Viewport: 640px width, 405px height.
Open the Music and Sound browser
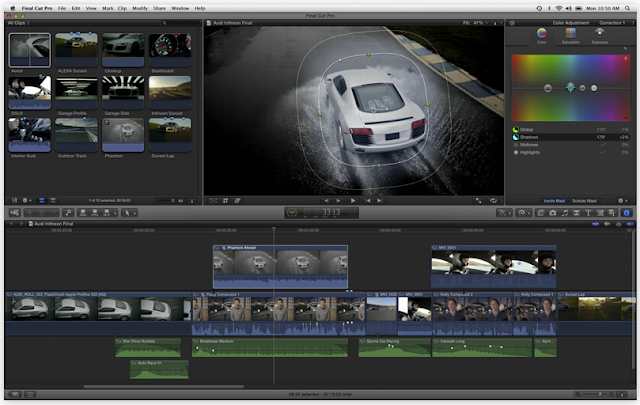(564, 213)
